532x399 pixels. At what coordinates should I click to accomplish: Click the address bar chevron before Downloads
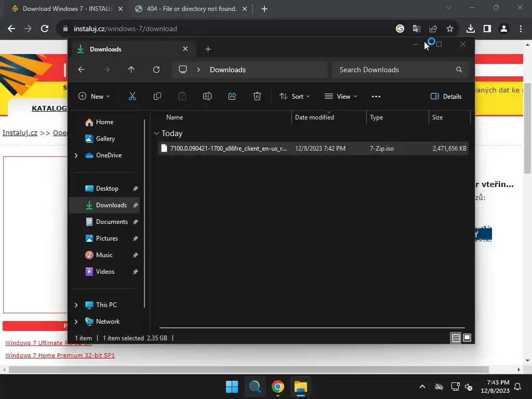pos(198,70)
